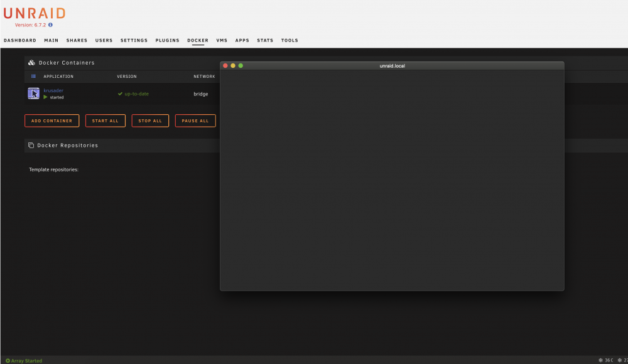
Task: Click the Application column header
Action: [58, 77]
